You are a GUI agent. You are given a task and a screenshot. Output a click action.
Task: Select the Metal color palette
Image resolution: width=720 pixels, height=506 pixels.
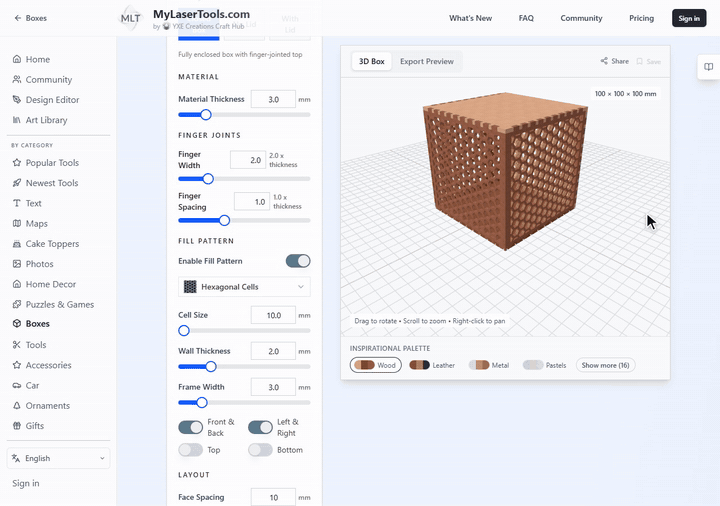point(489,365)
